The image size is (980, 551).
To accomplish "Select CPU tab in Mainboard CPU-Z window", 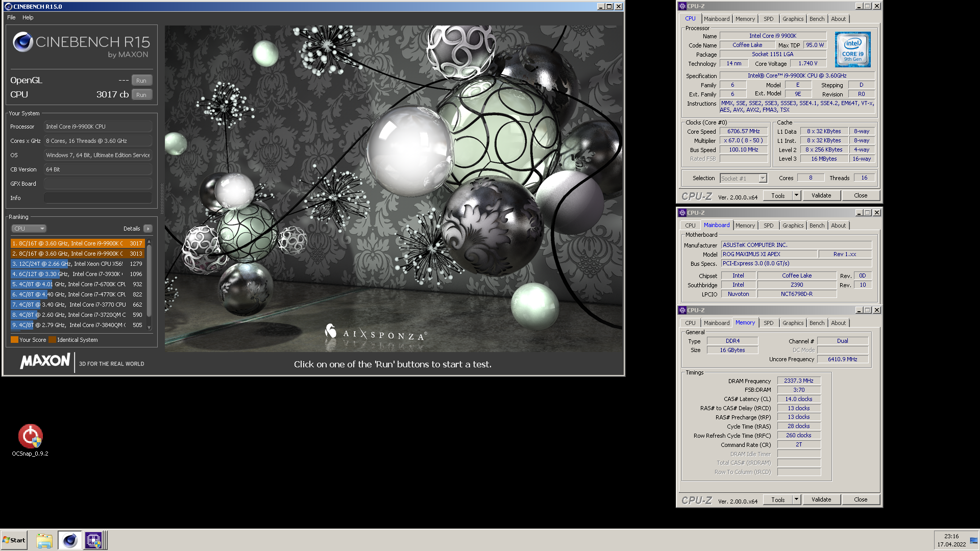I will point(690,226).
